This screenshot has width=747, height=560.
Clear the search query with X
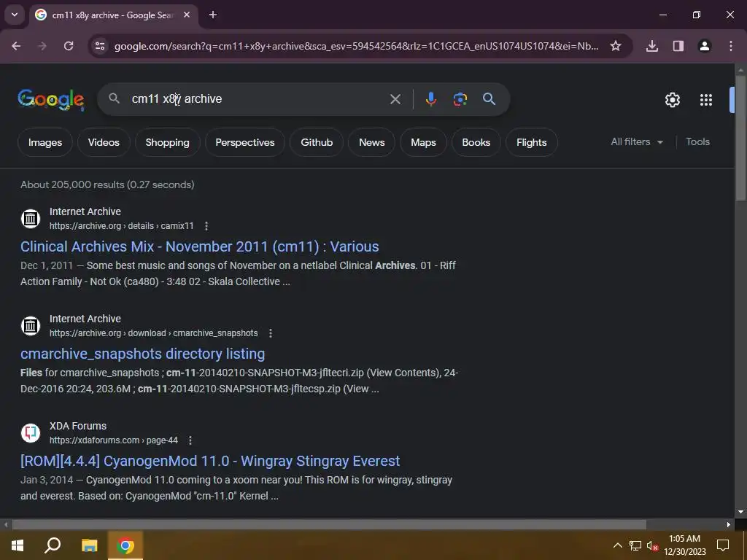tap(395, 99)
